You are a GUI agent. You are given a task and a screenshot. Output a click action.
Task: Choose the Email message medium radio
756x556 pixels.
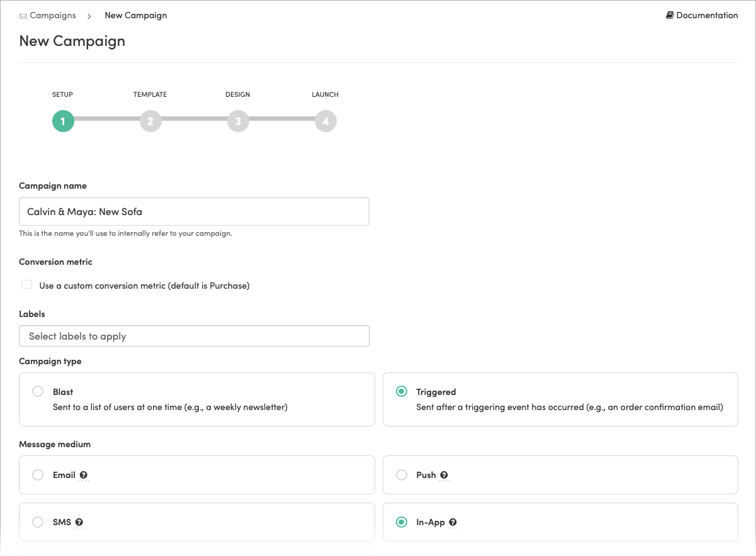click(x=38, y=475)
